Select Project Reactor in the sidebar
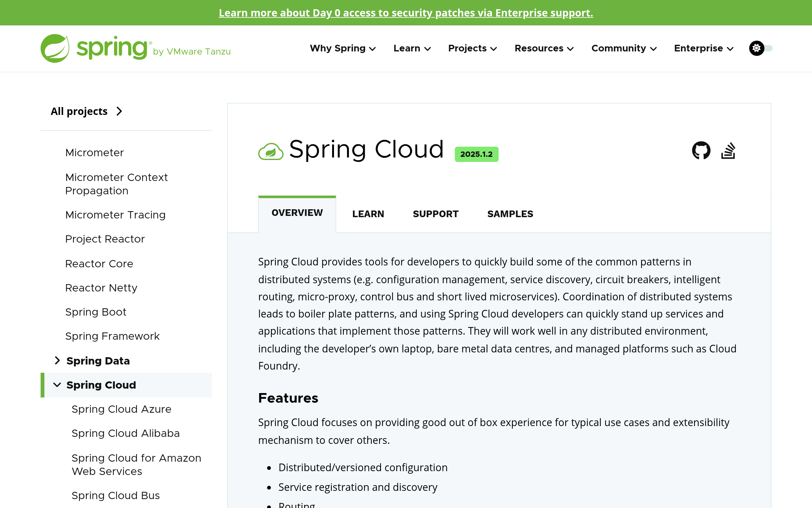Screen dimensions: 812x508 point(105,239)
